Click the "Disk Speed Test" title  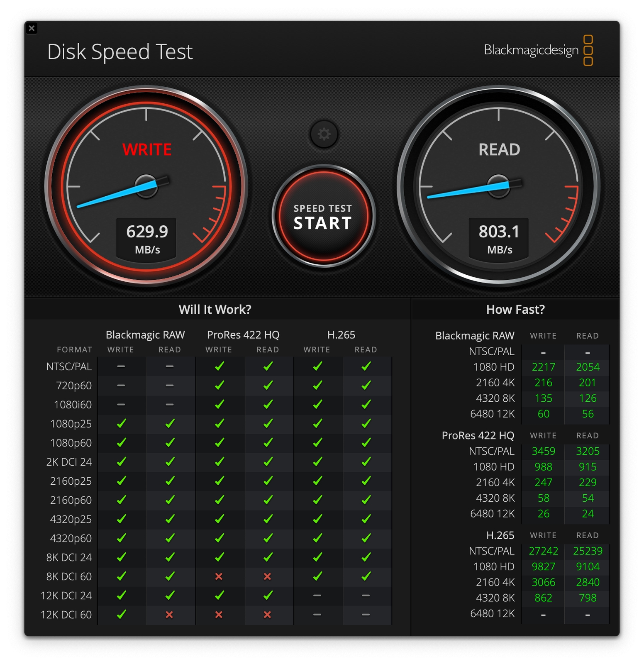(x=120, y=52)
